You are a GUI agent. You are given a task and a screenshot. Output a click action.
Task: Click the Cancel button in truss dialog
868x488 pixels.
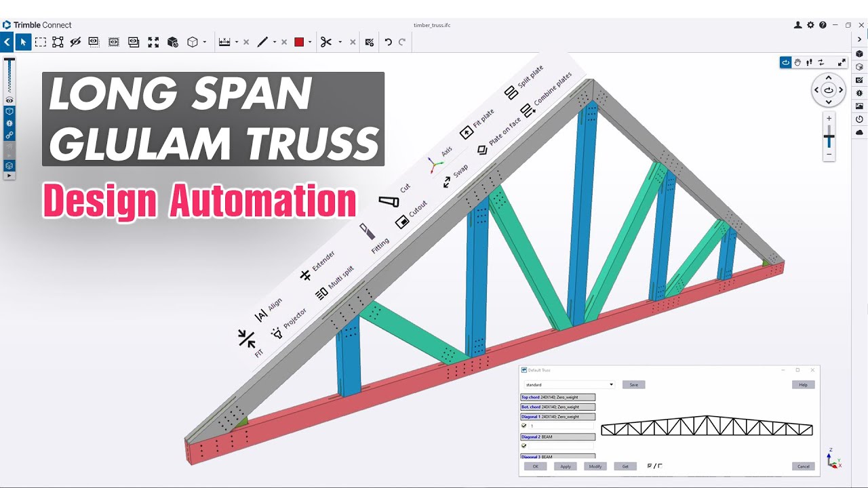coord(803,466)
